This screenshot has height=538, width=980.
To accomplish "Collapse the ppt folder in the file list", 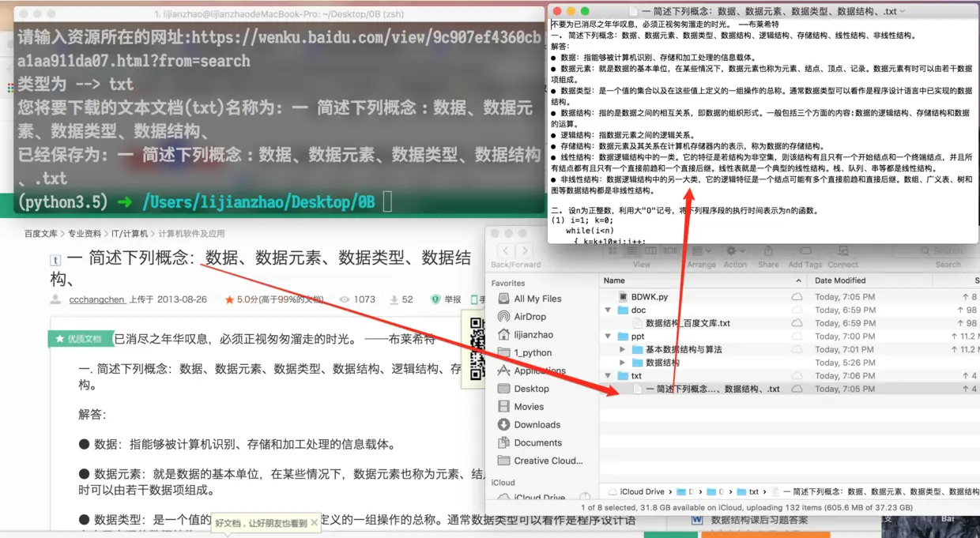I will [607, 336].
